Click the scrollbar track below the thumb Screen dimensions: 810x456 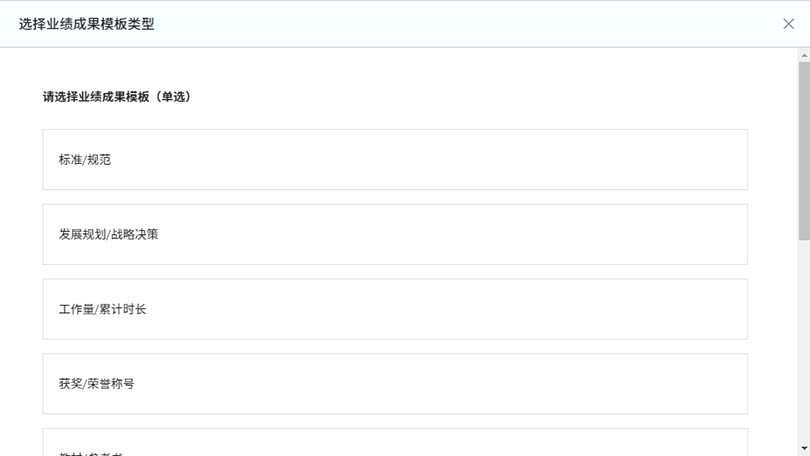pyautogui.click(x=804, y=340)
